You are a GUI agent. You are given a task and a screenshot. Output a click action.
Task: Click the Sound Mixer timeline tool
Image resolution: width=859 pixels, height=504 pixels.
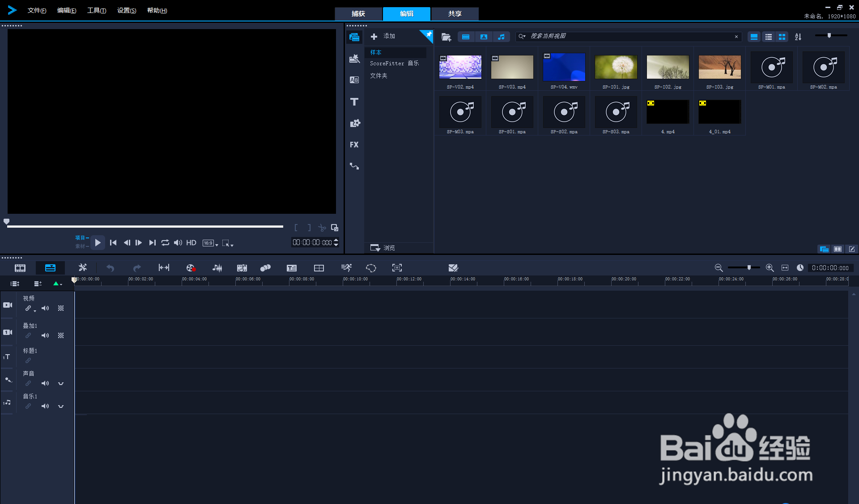click(217, 268)
